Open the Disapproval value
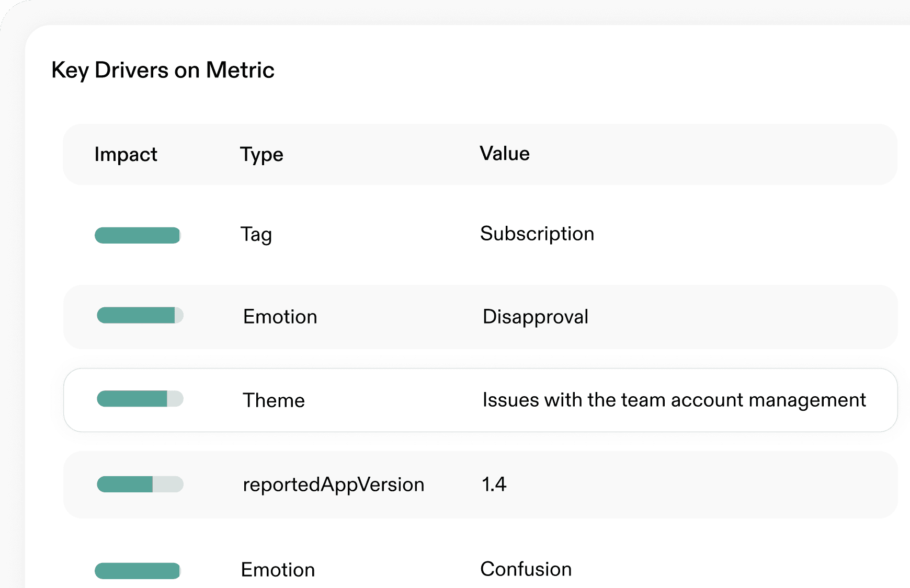 (536, 317)
